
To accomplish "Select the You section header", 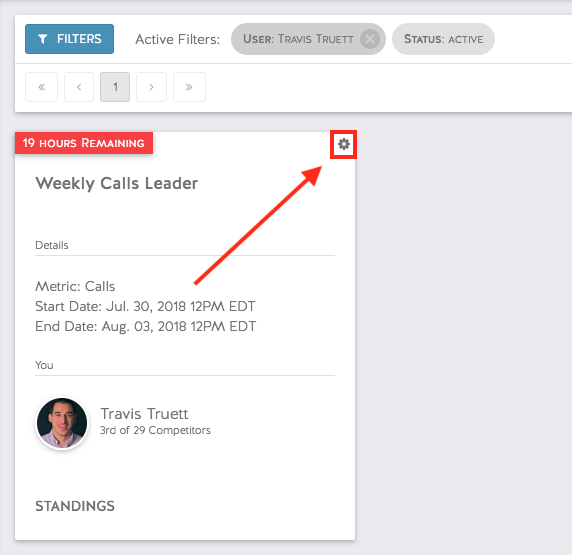I will tap(44, 365).
